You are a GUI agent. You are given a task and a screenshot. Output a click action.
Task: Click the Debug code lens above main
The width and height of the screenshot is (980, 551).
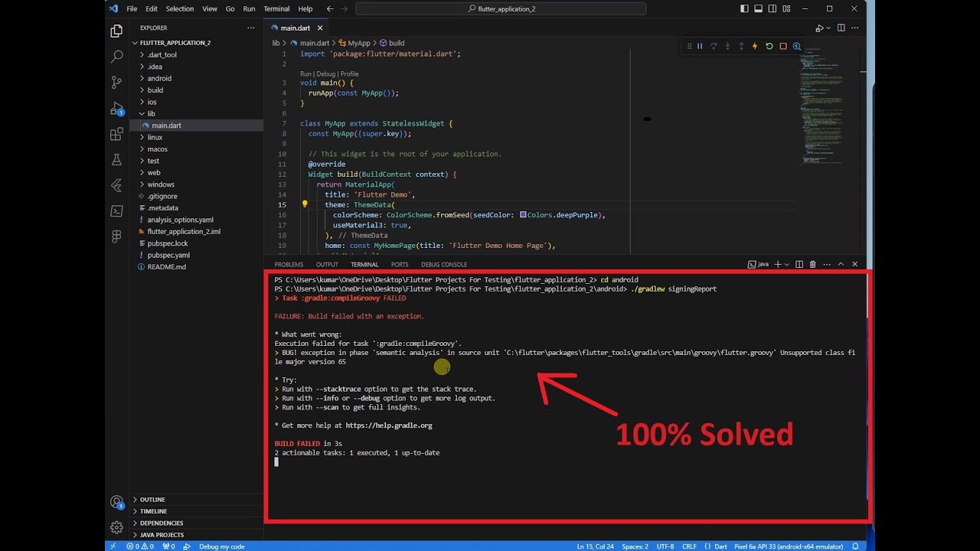[x=325, y=74]
